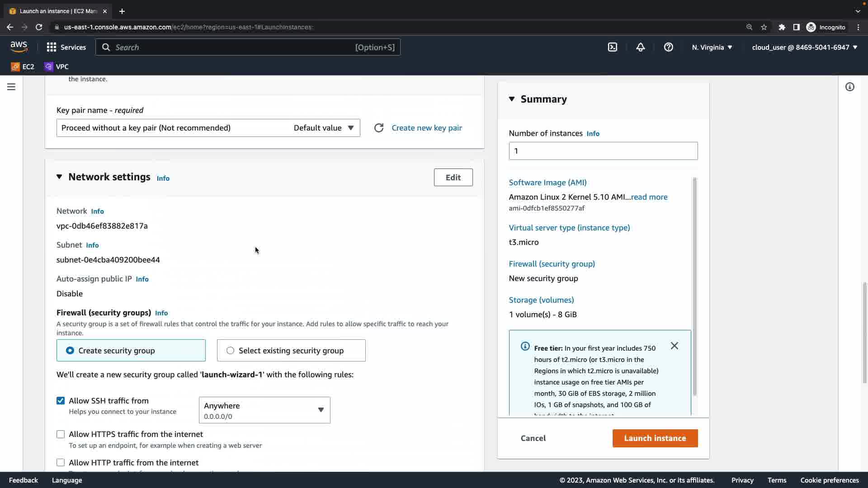
Task: Uncheck Allow SSH traffic from
Action: point(61,401)
